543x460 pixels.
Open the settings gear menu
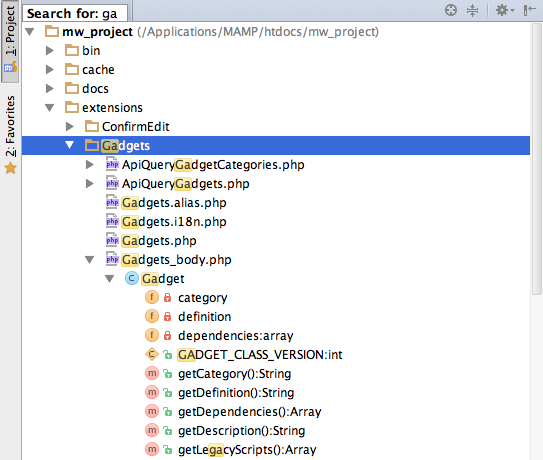tap(505, 10)
